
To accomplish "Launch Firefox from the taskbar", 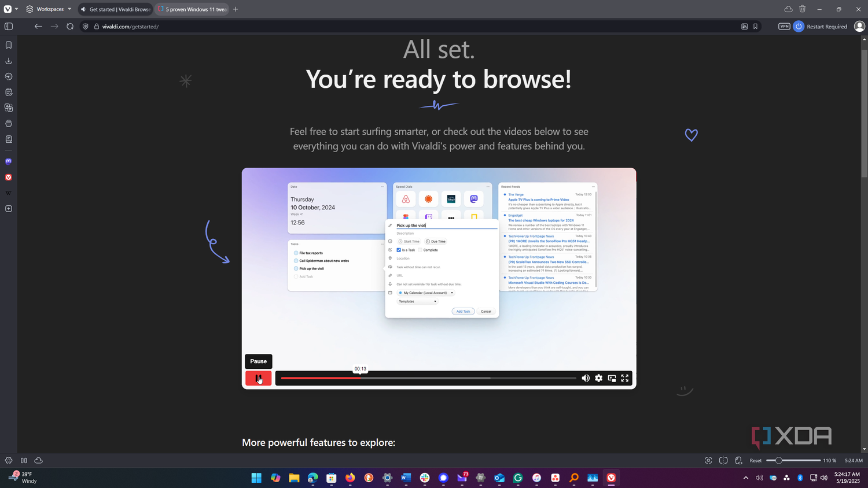I will pyautogui.click(x=350, y=478).
